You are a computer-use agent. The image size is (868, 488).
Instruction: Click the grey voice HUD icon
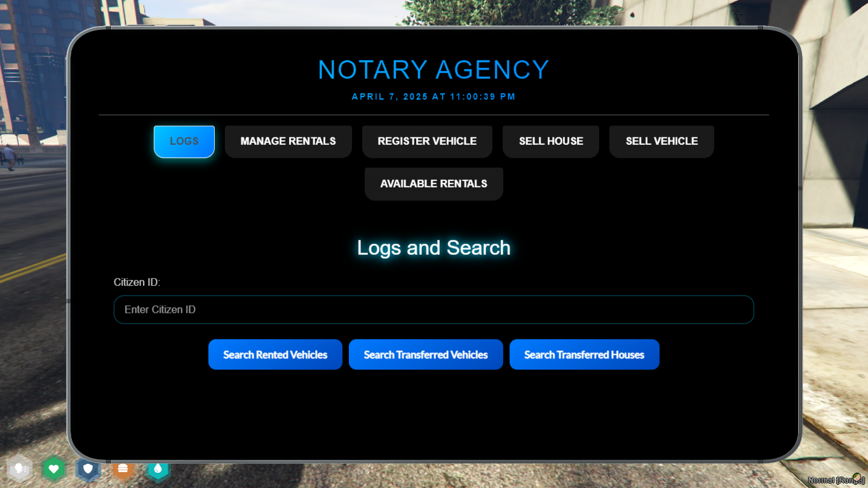[x=19, y=470]
